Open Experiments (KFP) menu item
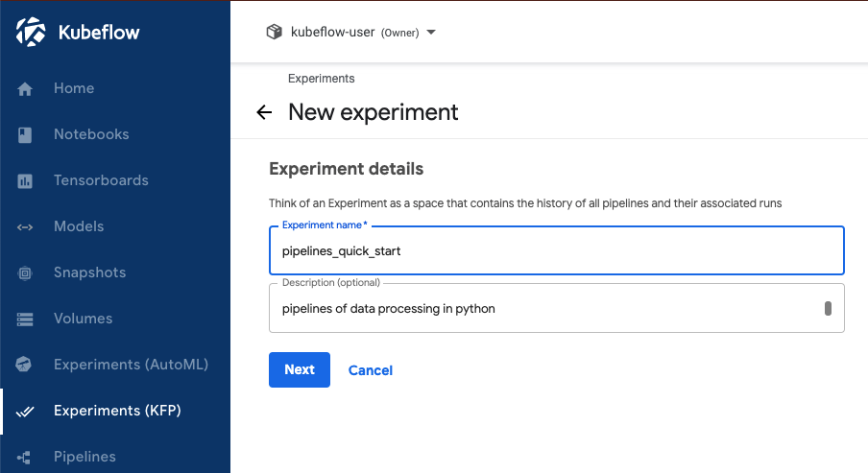The width and height of the screenshot is (868, 473). tap(117, 411)
